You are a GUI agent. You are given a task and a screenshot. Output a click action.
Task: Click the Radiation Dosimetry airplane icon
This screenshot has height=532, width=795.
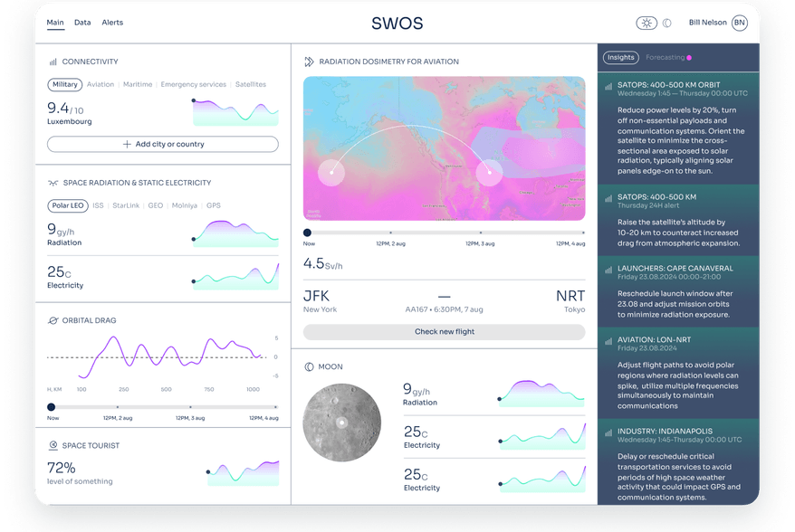(x=309, y=62)
